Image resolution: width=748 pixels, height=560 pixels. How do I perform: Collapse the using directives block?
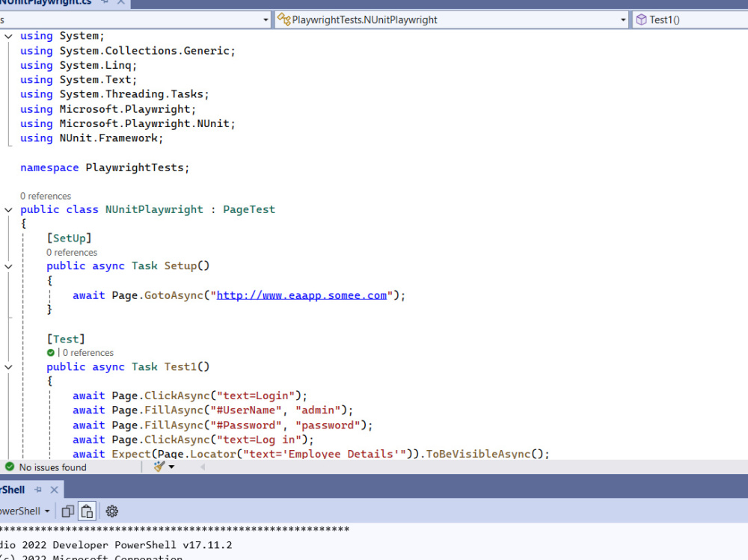pyautogui.click(x=8, y=36)
